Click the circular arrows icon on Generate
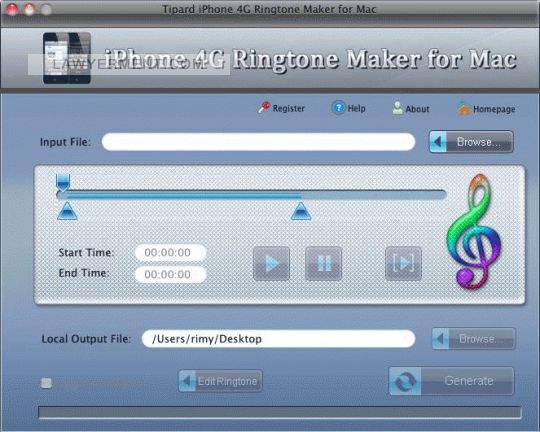 click(405, 381)
